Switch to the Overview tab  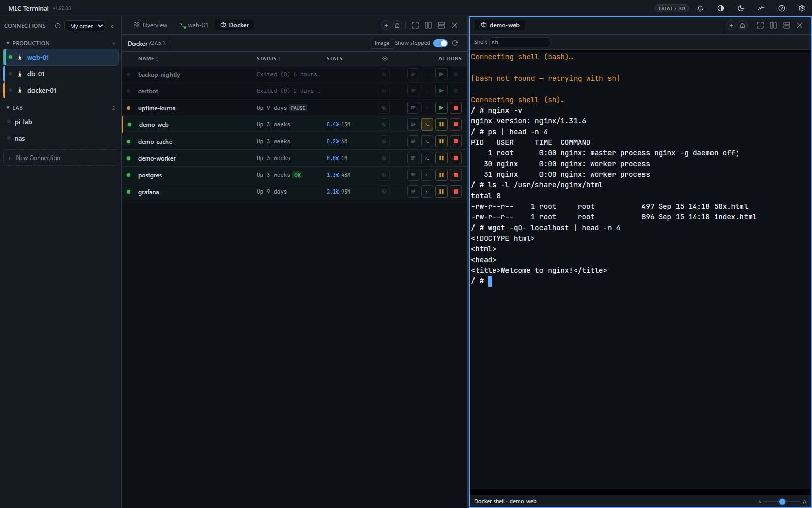pos(150,25)
